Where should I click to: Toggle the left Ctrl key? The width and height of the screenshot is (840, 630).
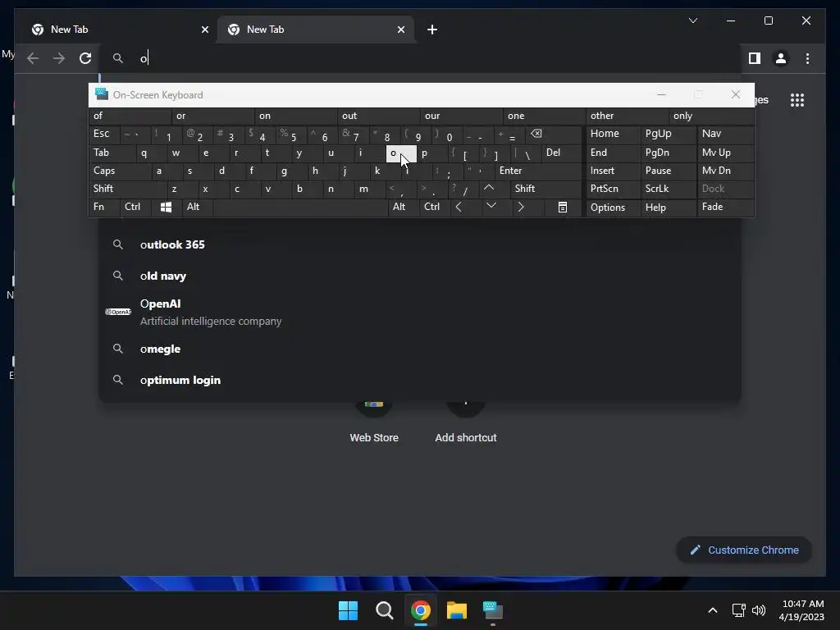tap(135, 207)
